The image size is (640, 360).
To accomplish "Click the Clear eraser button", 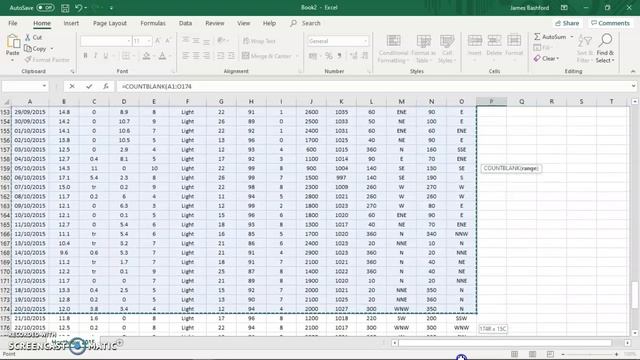I will click(x=546, y=59).
